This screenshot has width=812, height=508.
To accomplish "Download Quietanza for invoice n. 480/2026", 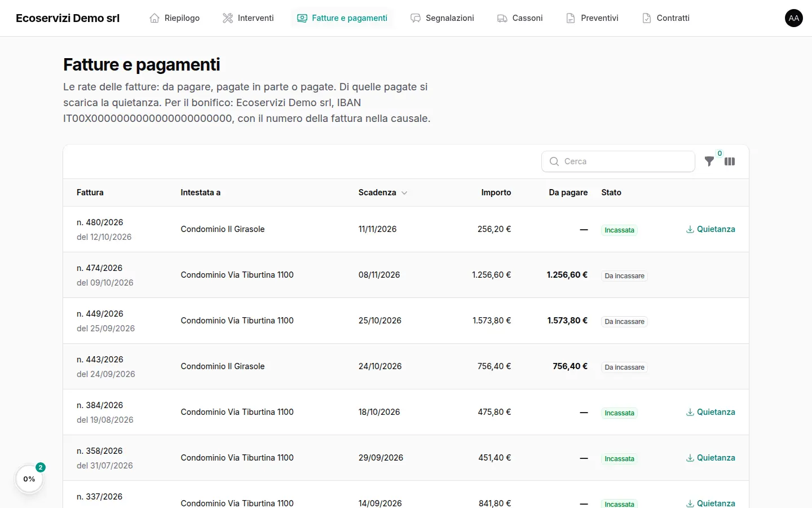I will tap(710, 229).
